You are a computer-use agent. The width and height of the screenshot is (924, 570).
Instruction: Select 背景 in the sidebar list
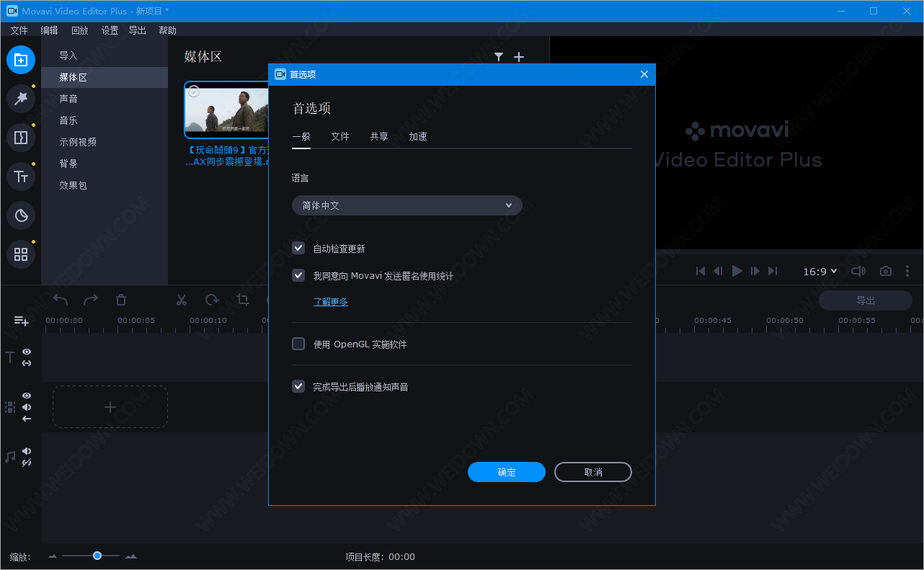click(x=105, y=164)
